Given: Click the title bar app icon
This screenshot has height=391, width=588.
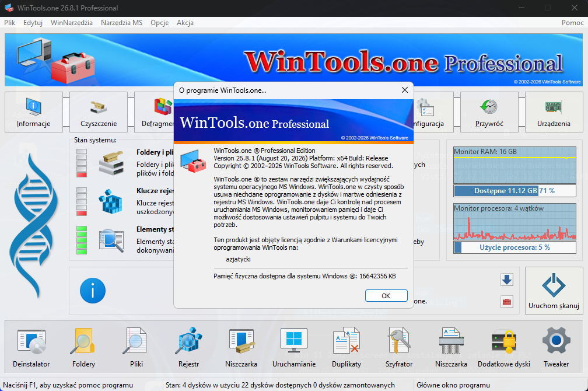Looking at the screenshot, I should pos(9,8).
